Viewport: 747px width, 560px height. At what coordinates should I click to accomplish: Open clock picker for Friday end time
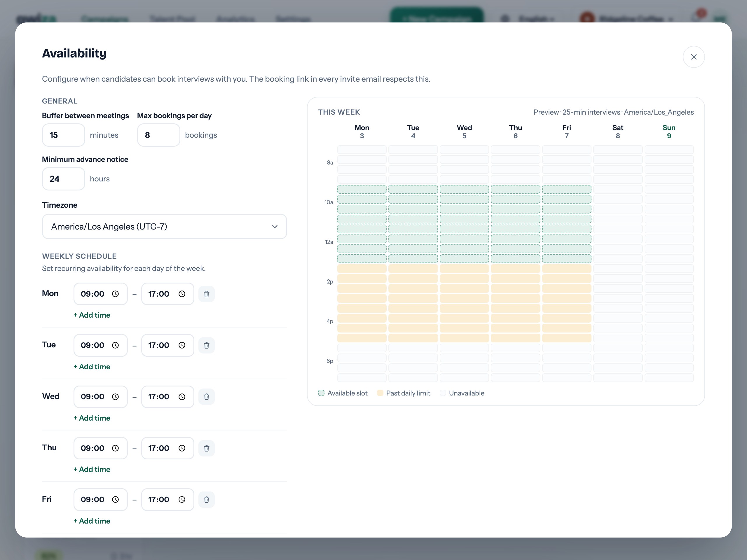point(182,499)
